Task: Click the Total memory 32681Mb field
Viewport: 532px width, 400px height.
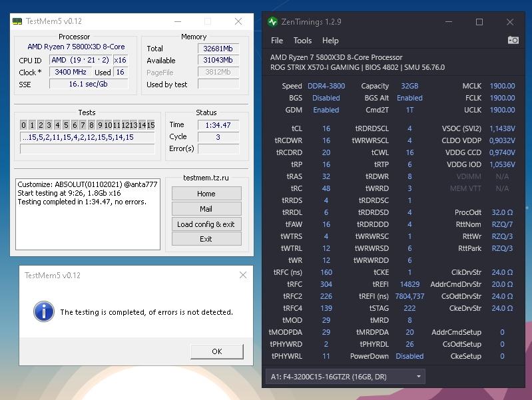Action: tap(218, 49)
